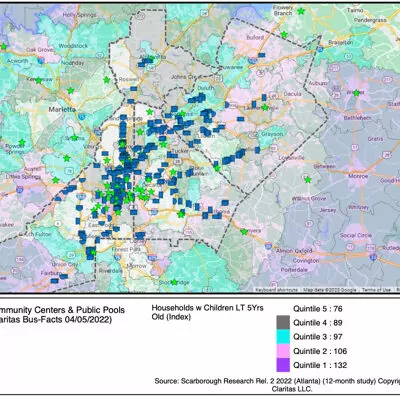Click the Marietta city label

(x=62, y=109)
